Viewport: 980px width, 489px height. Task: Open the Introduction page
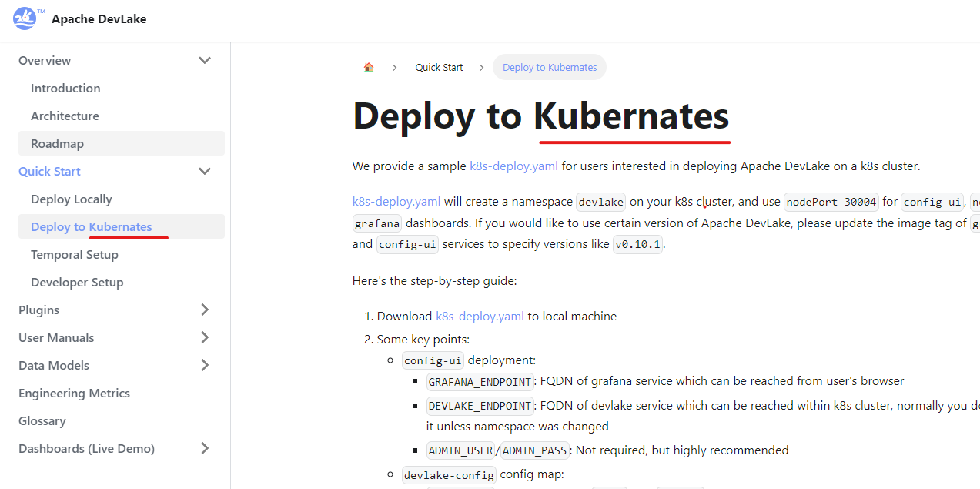click(x=65, y=88)
